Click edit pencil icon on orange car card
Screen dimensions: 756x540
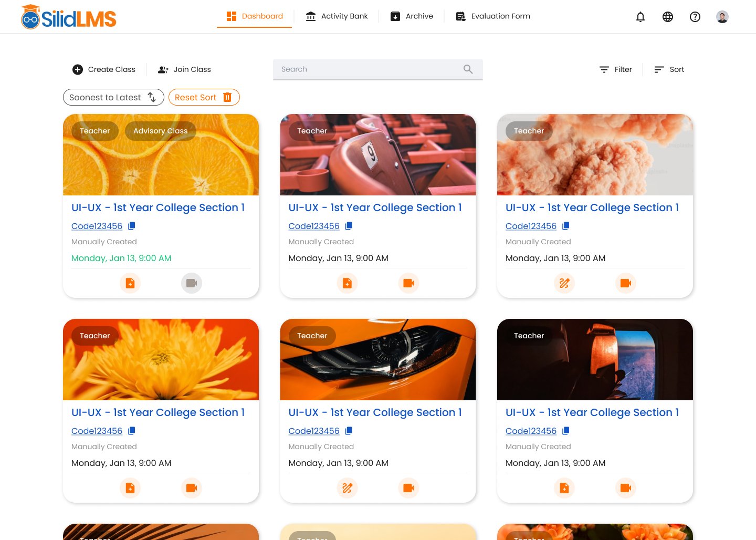(x=347, y=488)
